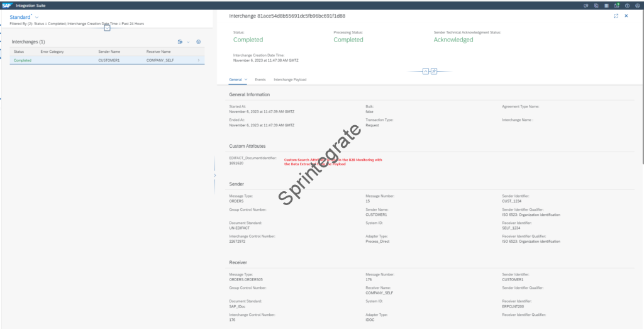Pin the interchange header section
Image resolution: width=644 pixels, height=329 pixels.
(434, 72)
